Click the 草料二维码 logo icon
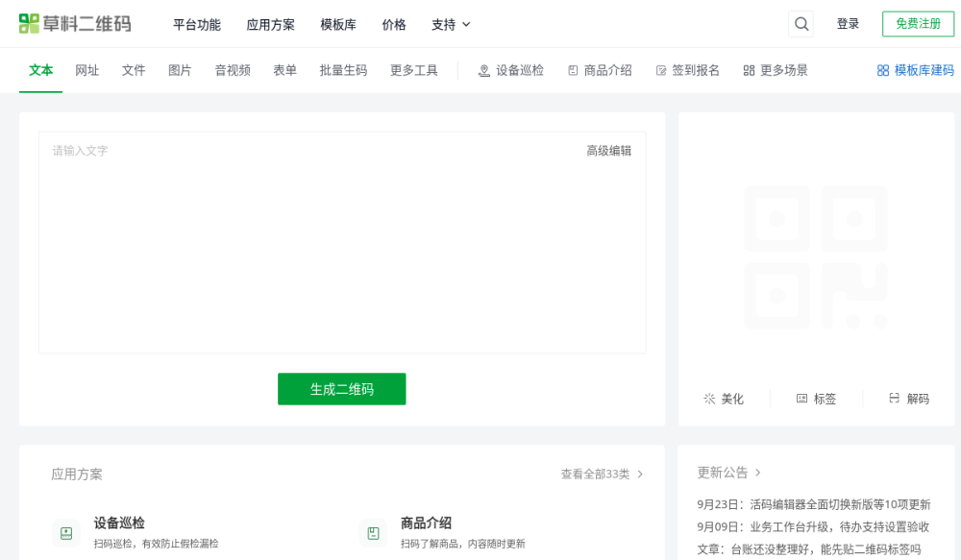 coord(29,24)
